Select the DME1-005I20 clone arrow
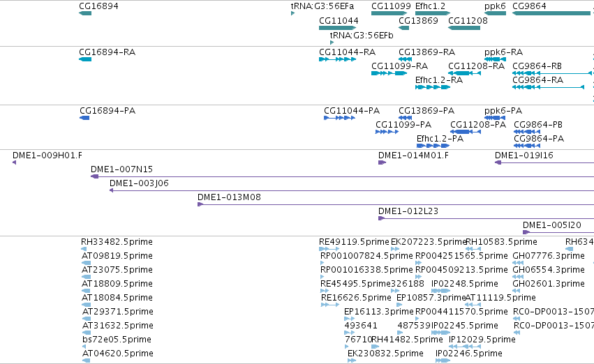 [526, 232]
